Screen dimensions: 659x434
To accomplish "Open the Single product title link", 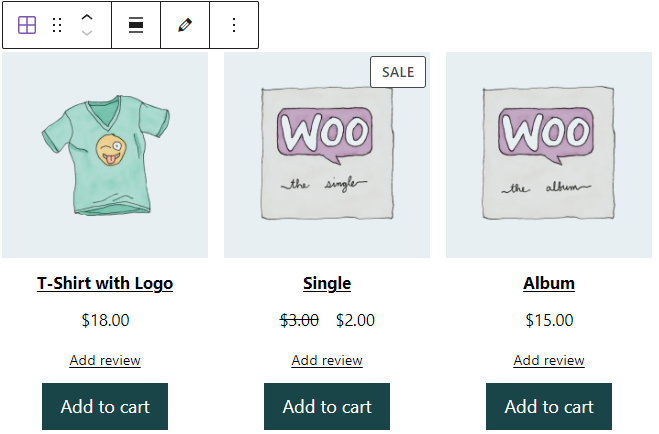I will point(327,283).
